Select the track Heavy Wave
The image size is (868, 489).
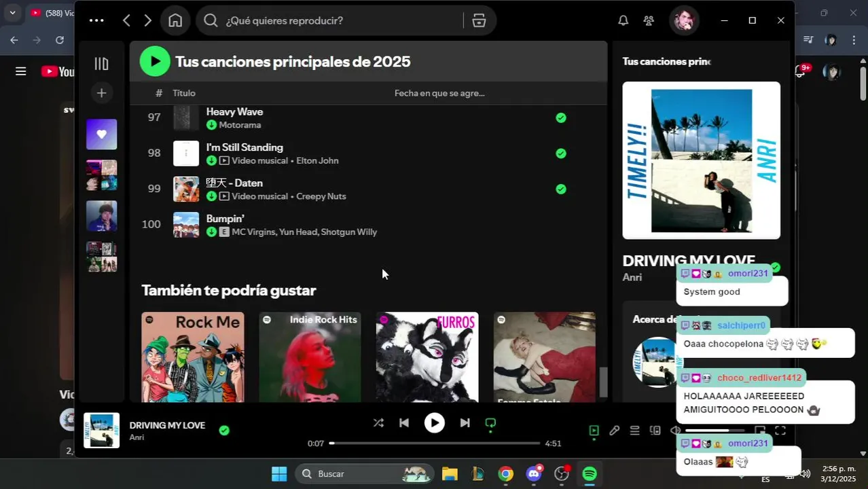point(234,111)
